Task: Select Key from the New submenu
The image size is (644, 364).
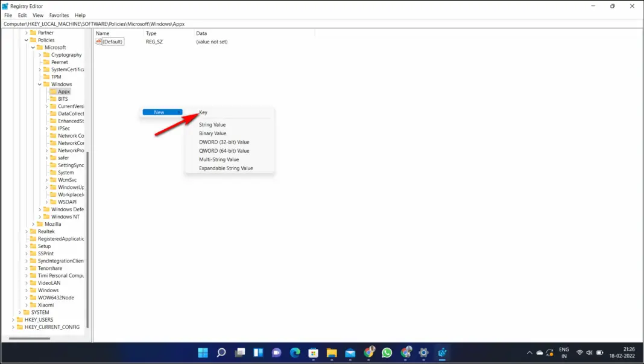Action: pos(204,112)
